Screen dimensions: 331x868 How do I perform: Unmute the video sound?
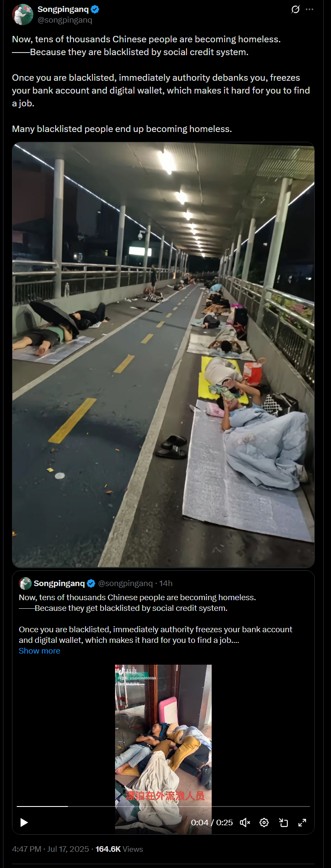tap(245, 823)
